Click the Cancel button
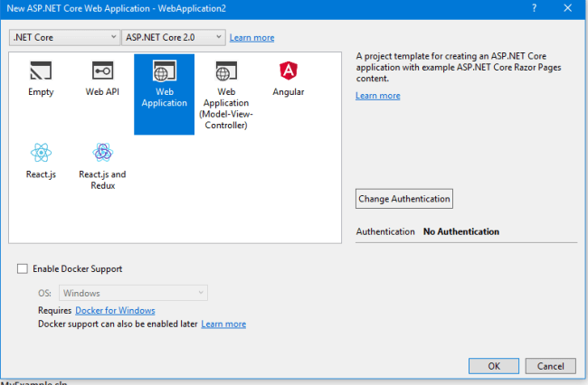Screen dimensions: 588x385 pos(550,366)
